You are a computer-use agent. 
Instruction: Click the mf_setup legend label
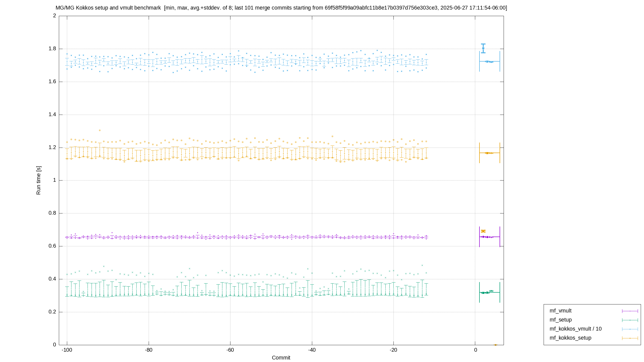click(560, 320)
